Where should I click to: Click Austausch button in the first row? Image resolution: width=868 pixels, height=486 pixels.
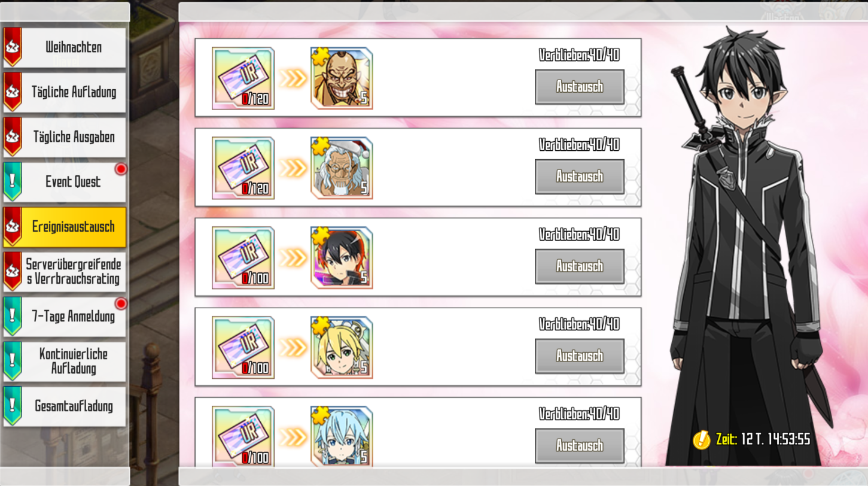(x=580, y=87)
